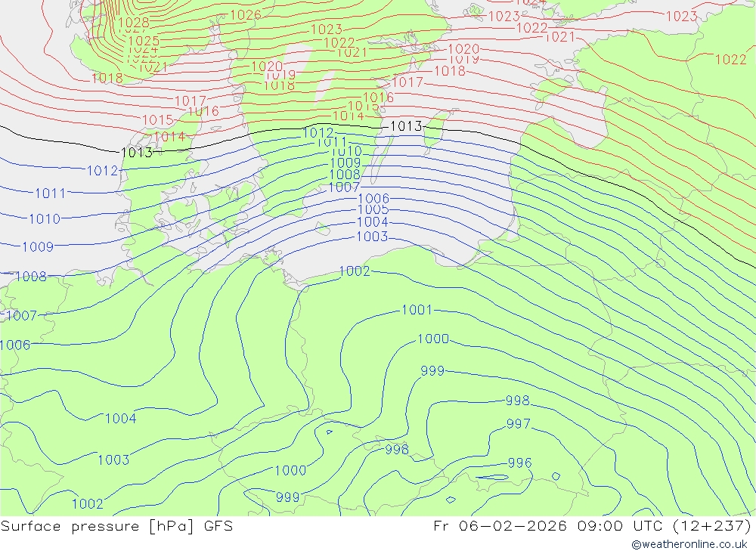Click the red 1015 label over Norway

pyautogui.click(x=158, y=119)
